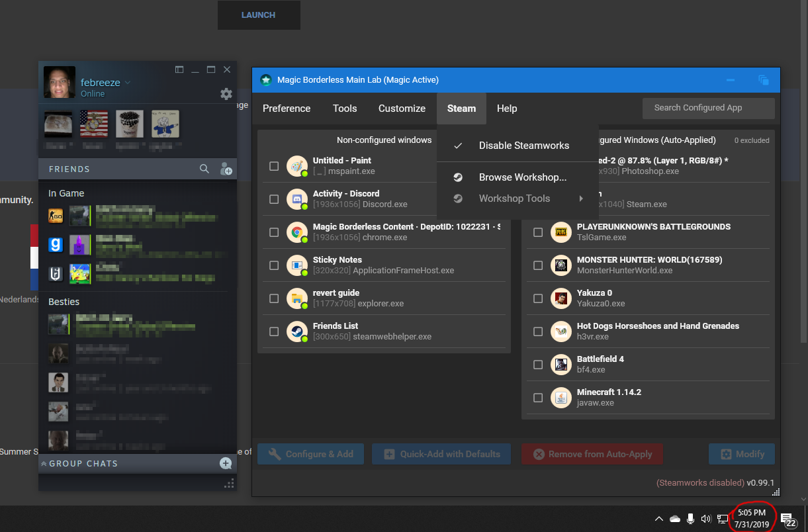The width and height of the screenshot is (808, 532).
Task: Create a group chat with the plus icon
Action: click(226, 463)
